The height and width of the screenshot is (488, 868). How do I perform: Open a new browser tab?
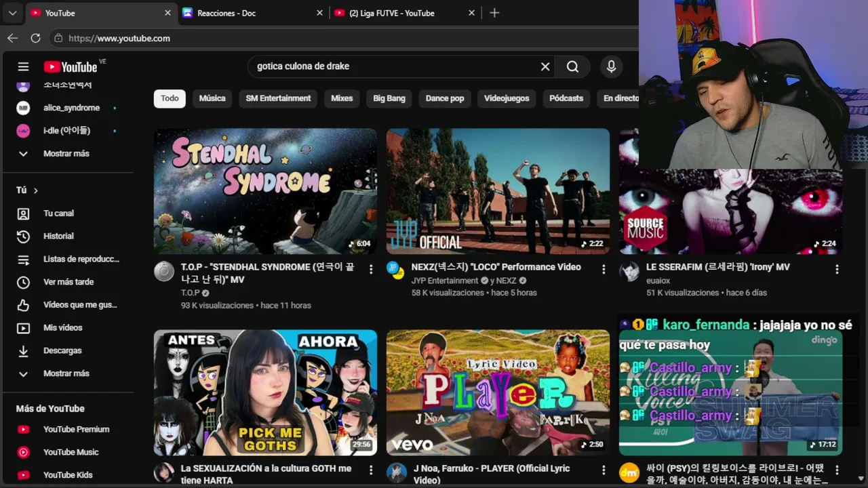494,13
